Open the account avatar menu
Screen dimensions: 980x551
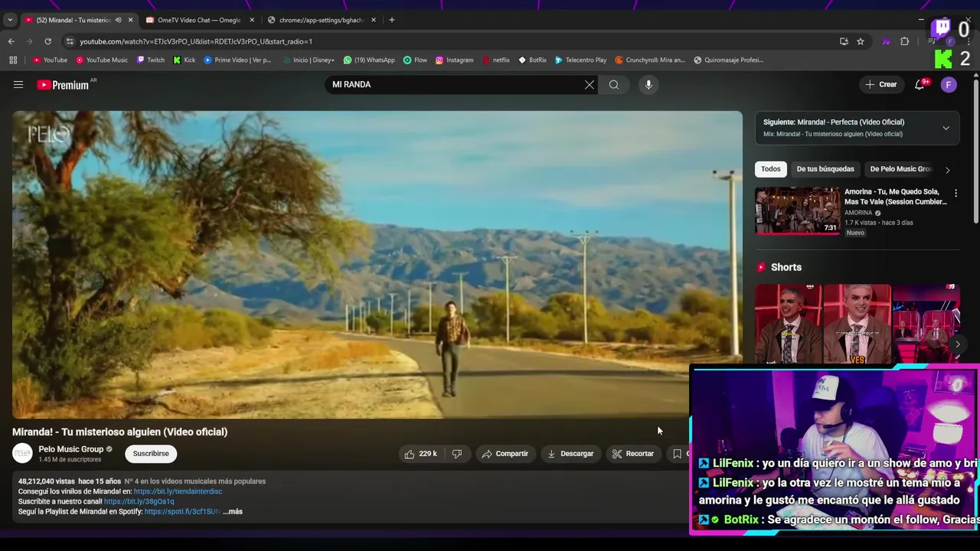point(949,85)
